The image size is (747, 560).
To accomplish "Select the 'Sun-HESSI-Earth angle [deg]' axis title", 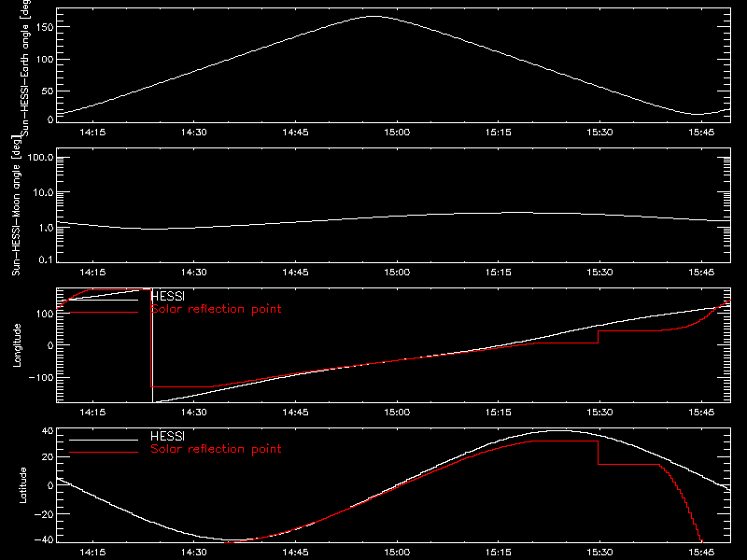I will pos(25,67).
